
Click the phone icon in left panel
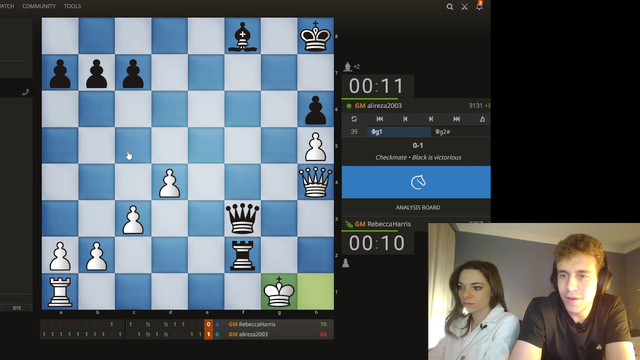[25, 92]
